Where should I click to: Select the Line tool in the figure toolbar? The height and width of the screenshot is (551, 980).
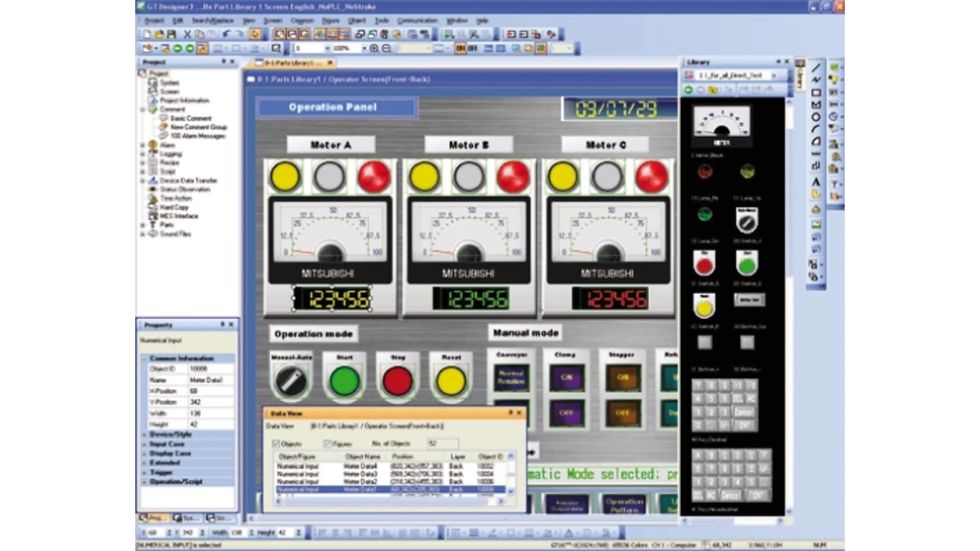coord(815,67)
